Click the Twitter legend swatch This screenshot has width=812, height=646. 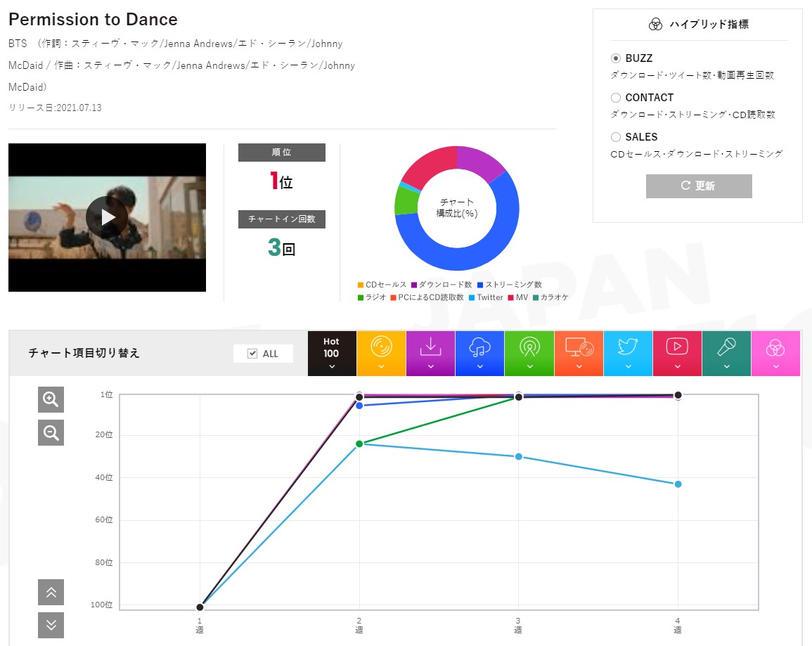(x=472, y=297)
